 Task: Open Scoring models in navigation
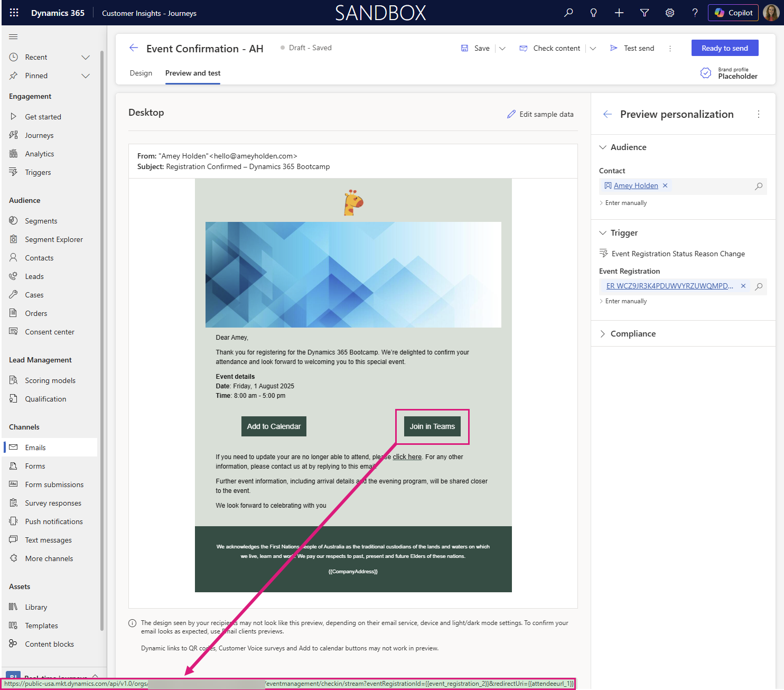(51, 380)
